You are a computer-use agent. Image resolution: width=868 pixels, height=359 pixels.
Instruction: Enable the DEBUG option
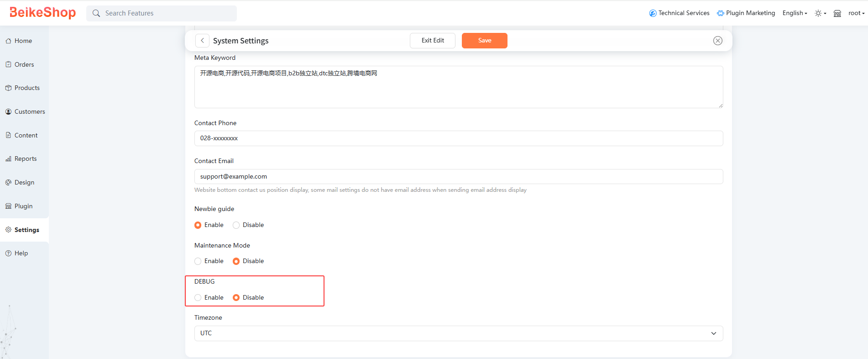click(198, 298)
